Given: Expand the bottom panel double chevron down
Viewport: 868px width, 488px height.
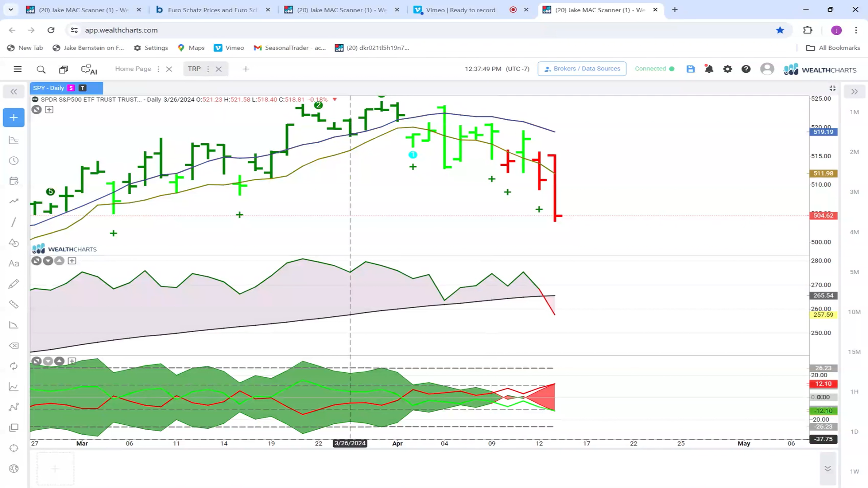Looking at the screenshot, I should (828, 469).
